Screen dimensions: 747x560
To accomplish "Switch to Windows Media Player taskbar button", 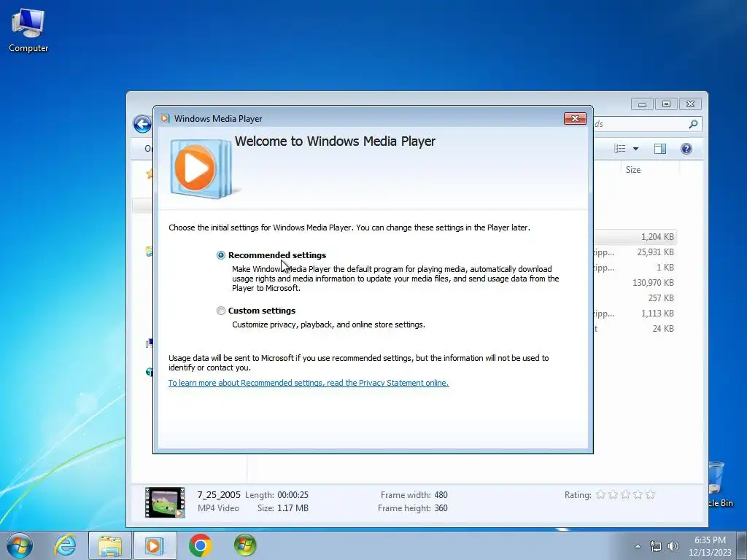I will [155, 545].
